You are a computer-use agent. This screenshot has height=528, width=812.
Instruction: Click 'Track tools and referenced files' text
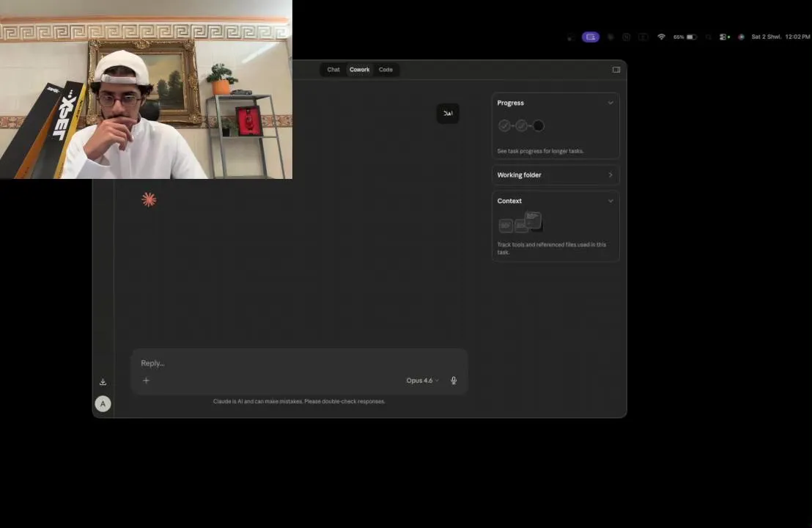552,248
